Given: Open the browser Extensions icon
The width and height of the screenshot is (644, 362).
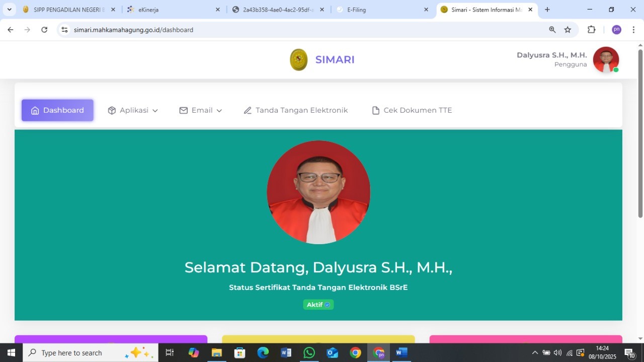Looking at the screenshot, I should tap(591, 30).
